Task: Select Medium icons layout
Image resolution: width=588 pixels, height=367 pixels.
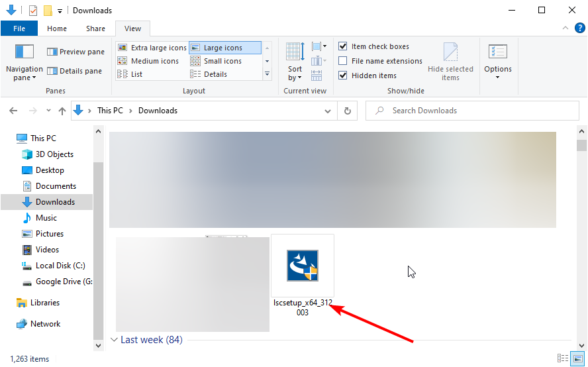Action: [x=148, y=61]
